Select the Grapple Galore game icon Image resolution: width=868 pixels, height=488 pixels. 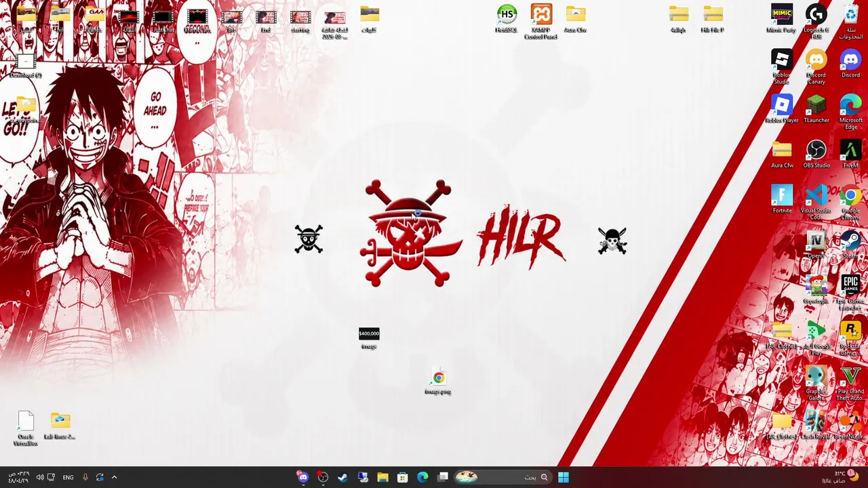point(816,383)
